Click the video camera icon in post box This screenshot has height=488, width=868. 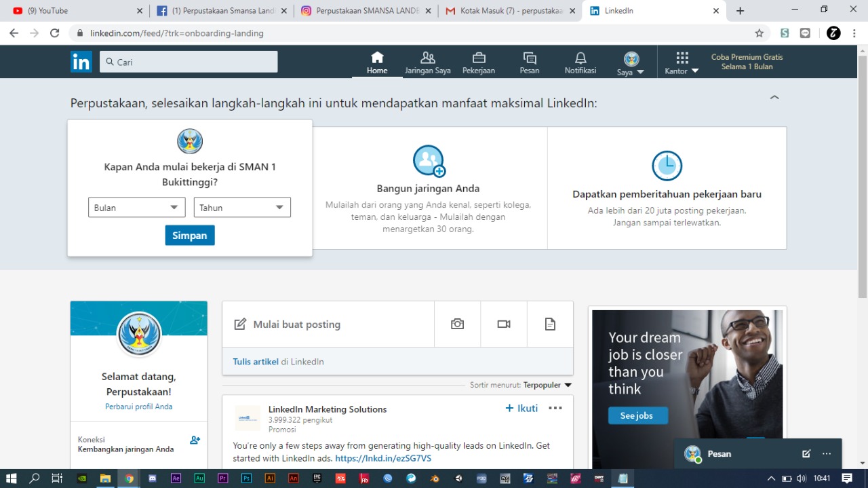pyautogui.click(x=503, y=324)
